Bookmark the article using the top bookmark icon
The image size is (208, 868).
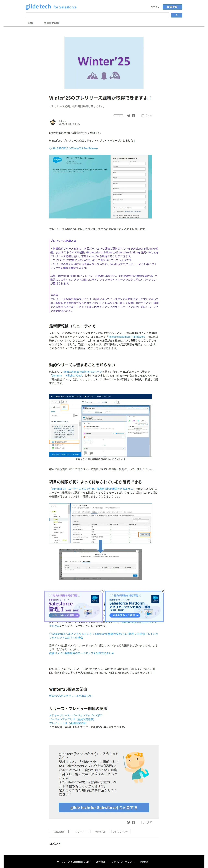(143, 116)
